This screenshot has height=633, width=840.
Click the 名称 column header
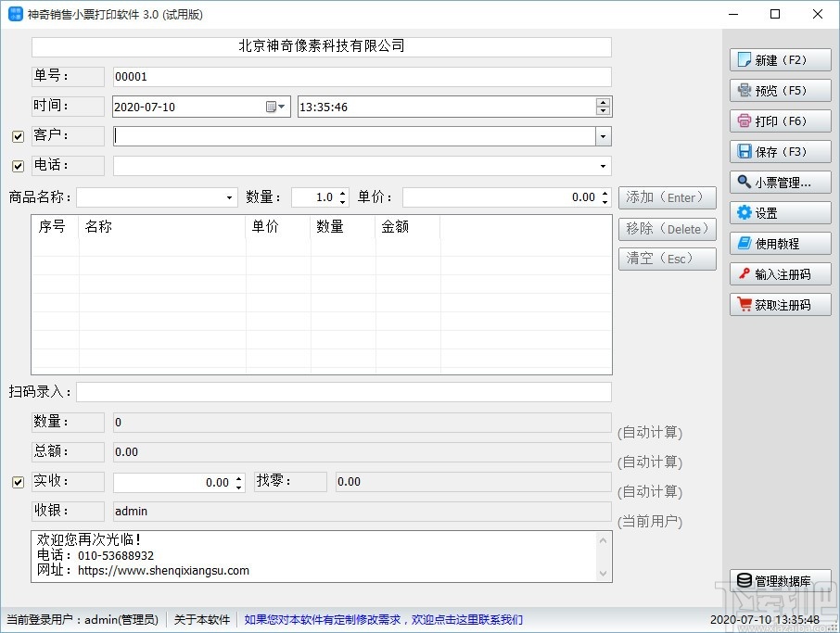pos(162,226)
